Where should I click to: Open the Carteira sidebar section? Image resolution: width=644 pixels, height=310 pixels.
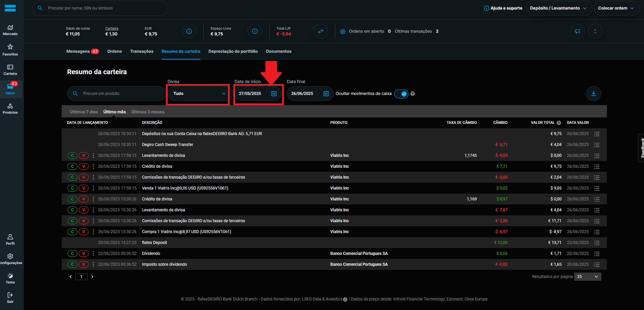[10, 70]
